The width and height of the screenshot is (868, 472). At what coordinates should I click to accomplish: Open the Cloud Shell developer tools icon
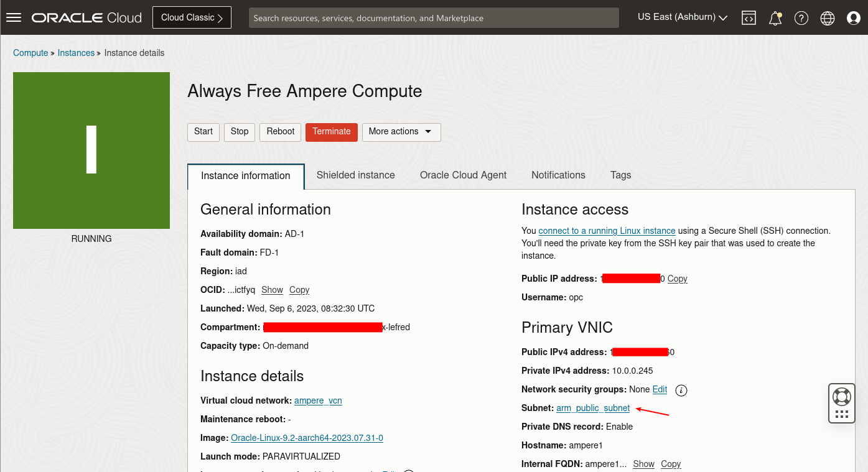[x=749, y=18]
